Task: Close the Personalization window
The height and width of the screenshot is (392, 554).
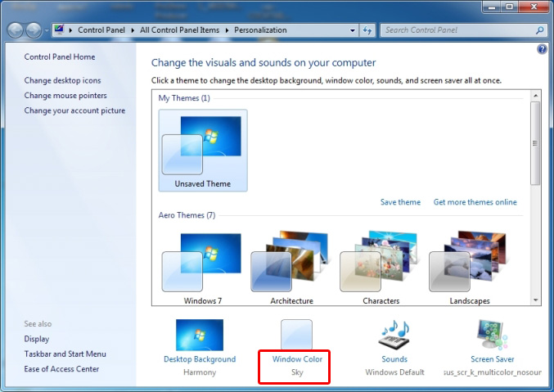Action: pyautogui.click(x=534, y=7)
